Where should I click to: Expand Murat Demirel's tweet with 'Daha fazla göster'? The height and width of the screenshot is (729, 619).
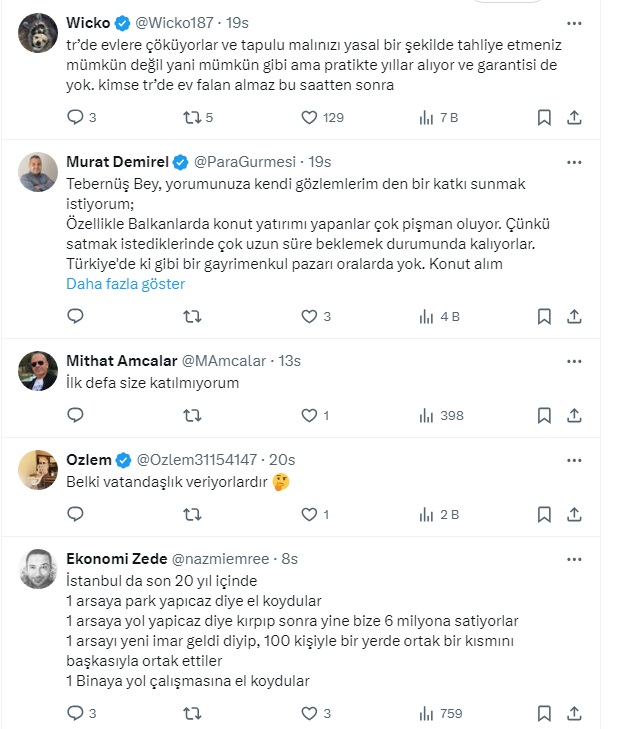[x=125, y=284]
